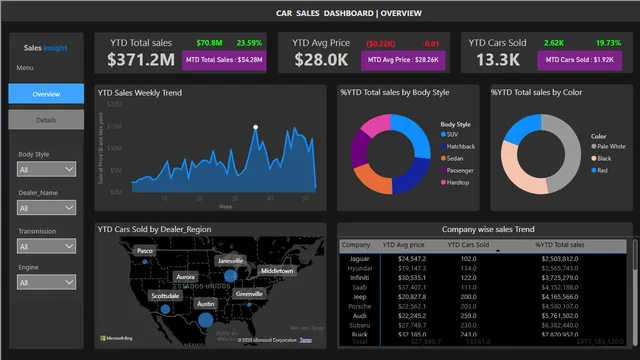640x360 pixels.
Task: Expand the Body Style filter dropdown
Action: pos(46,169)
